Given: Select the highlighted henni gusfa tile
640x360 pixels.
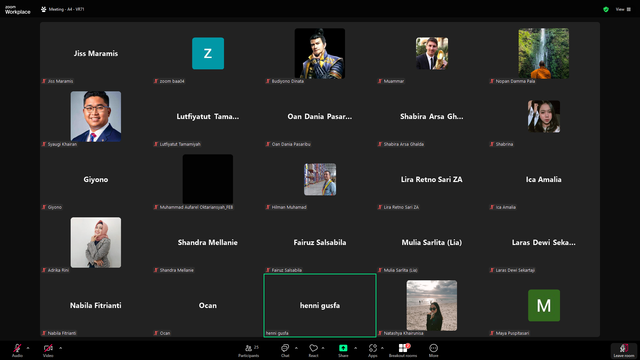Looking at the screenshot, I should coord(320,305).
